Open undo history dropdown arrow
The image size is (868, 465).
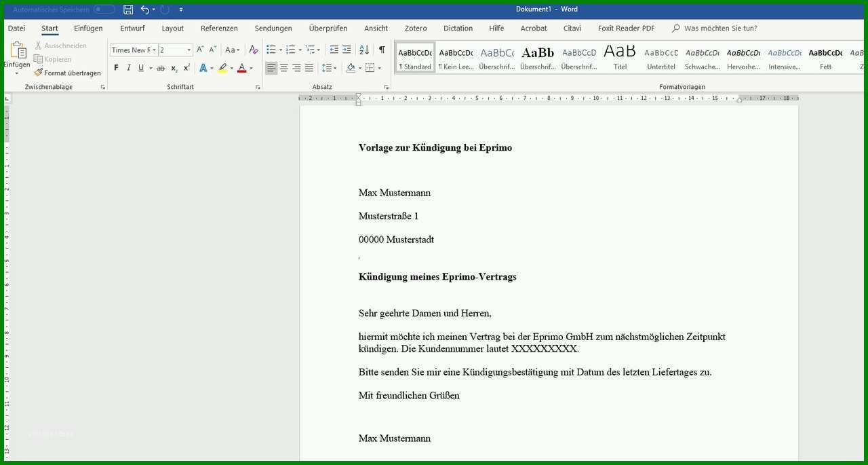click(x=154, y=10)
